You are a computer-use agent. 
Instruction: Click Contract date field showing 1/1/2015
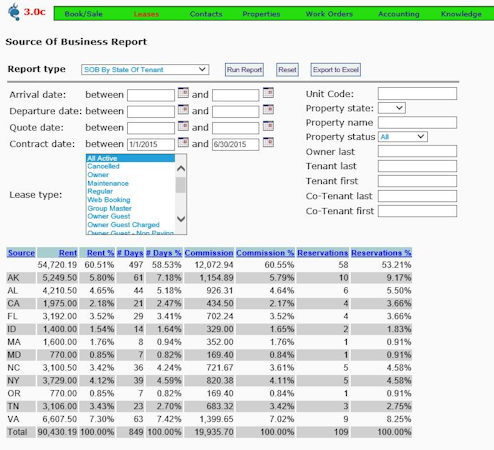(151, 144)
